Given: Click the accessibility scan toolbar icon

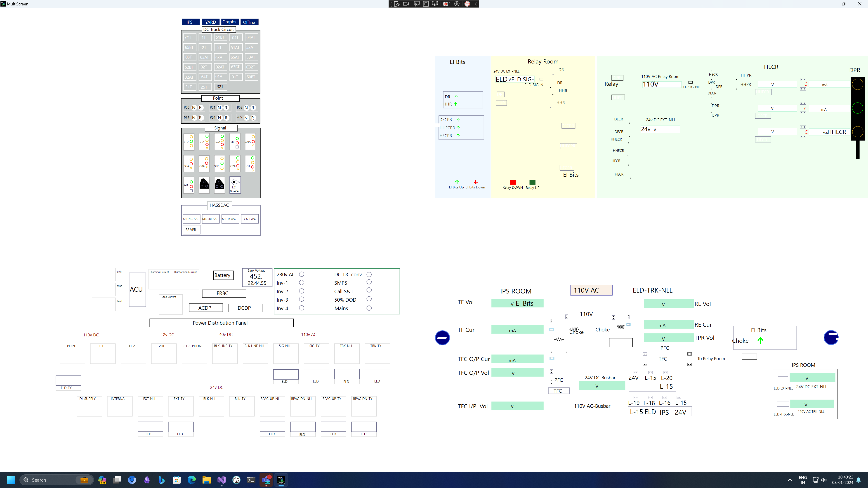Looking at the screenshot, I should 457,4.
